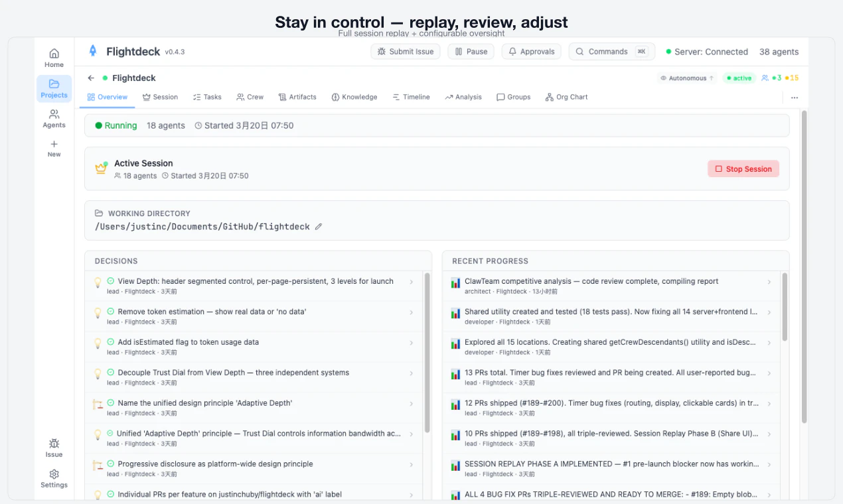Expand the 'Decouple Trust Dial' row chevron
Screen dimensions: 843x504
coord(412,373)
